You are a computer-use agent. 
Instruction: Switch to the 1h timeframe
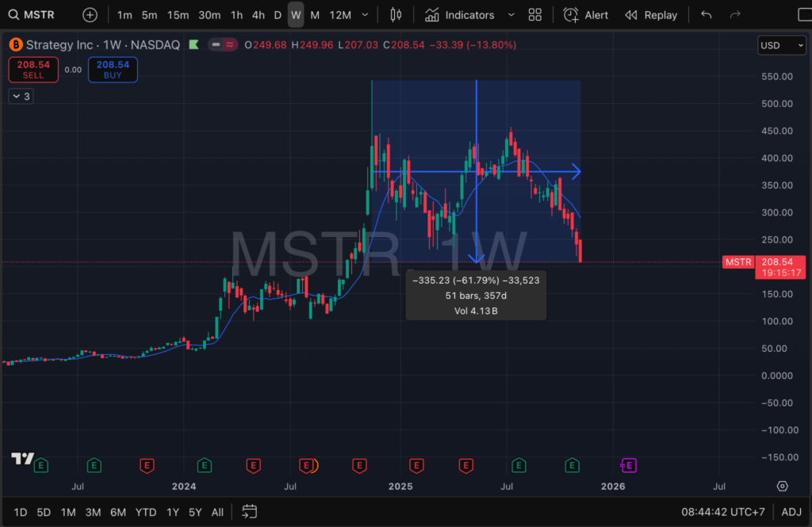(236, 15)
